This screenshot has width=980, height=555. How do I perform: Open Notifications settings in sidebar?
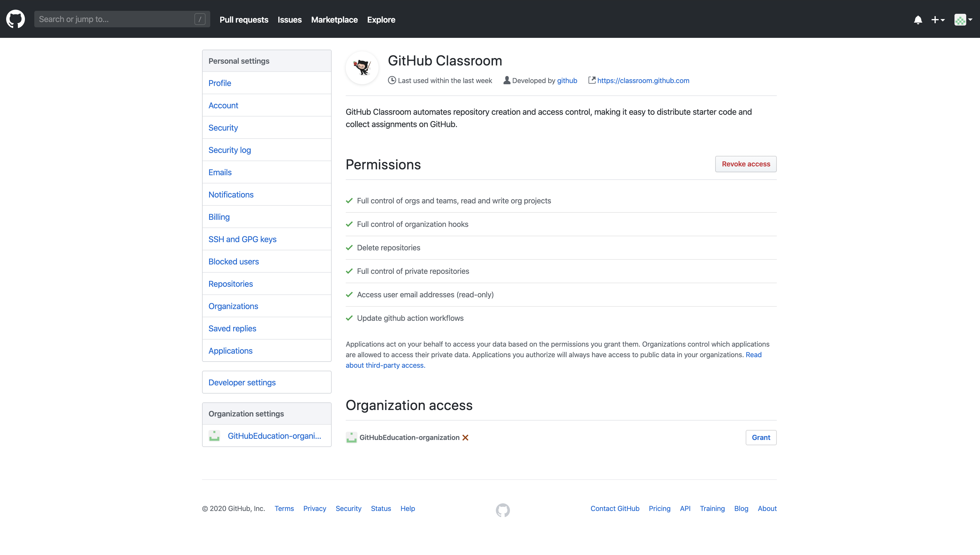[x=267, y=194]
